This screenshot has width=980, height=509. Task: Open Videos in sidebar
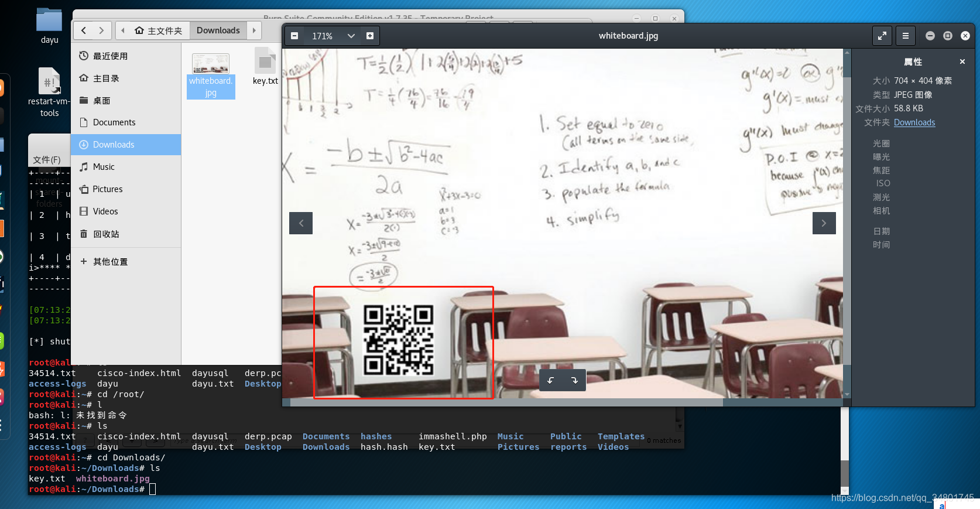pos(126,211)
